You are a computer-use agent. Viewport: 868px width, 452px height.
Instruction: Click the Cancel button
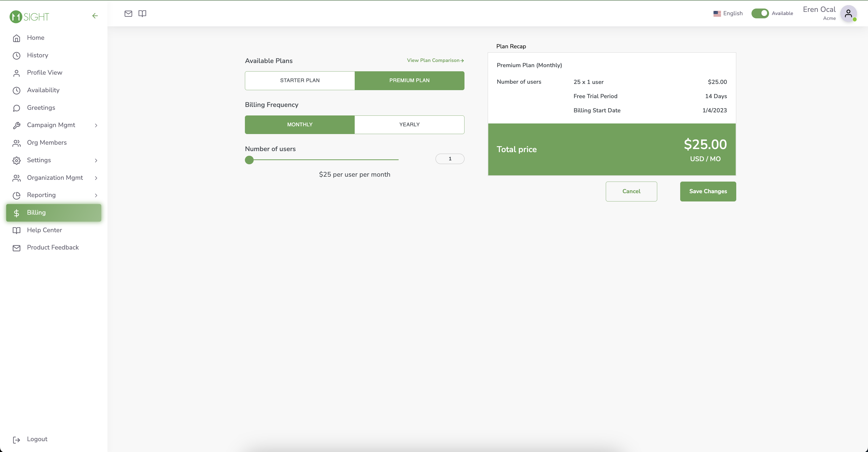[x=631, y=191]
